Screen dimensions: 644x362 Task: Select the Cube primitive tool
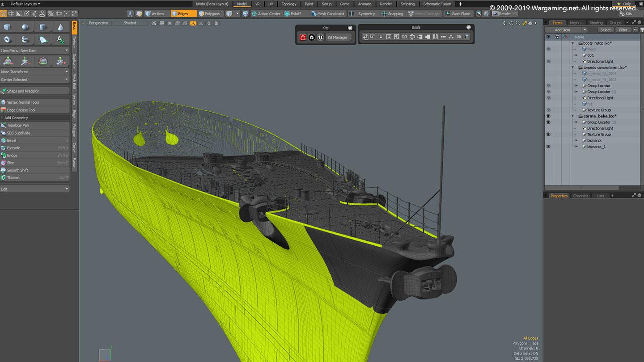click(7, 28)
